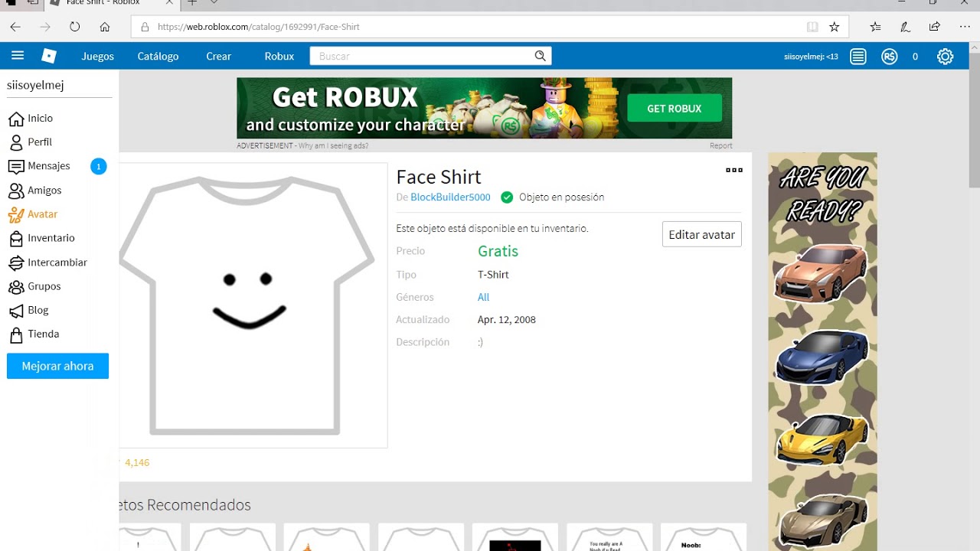Reload the page with refresh icon
The image size is (980, 551).
coord(74,27)
